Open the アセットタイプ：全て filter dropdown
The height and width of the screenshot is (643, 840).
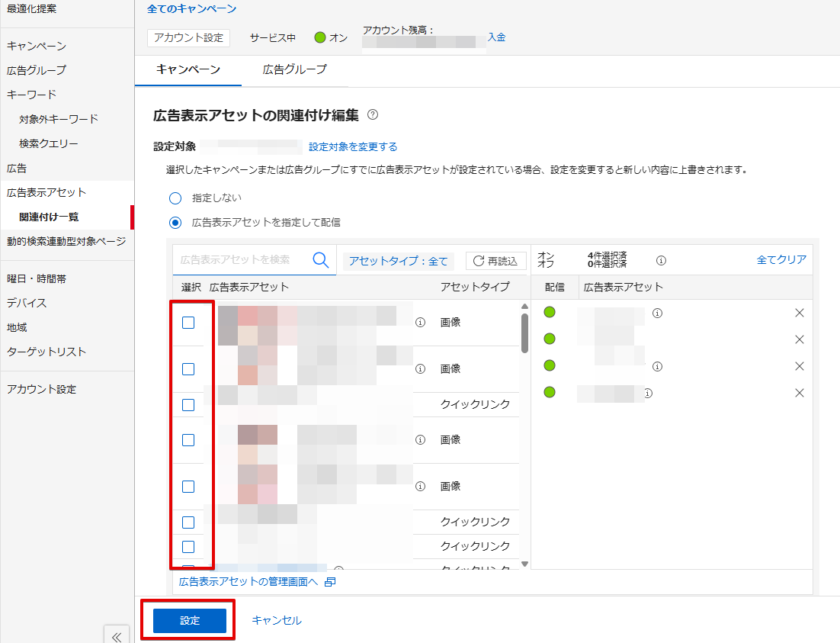[x=399, y=261]
